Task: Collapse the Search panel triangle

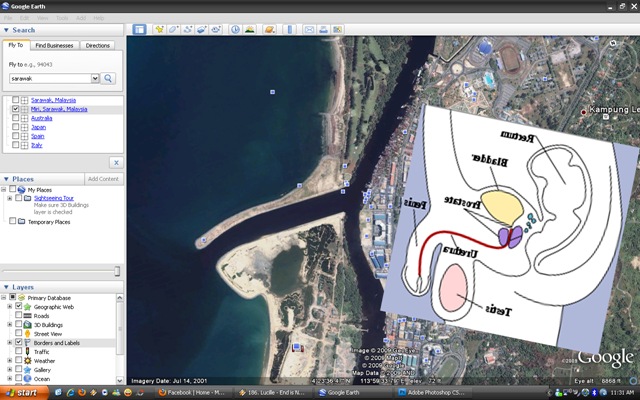Action: (x=6, y=30)
